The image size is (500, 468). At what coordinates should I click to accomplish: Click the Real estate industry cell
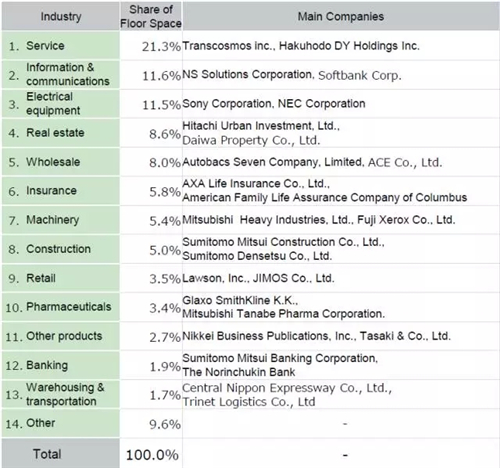point(61,133)
